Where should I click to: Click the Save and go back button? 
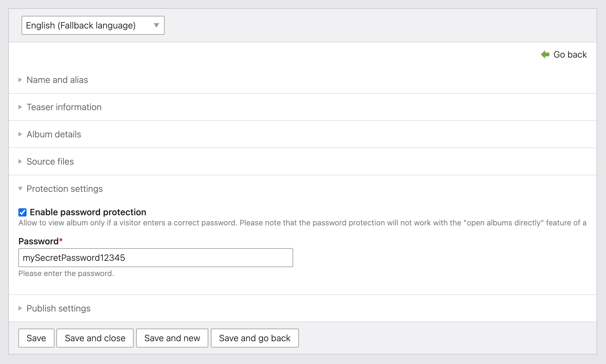[255, 338]
